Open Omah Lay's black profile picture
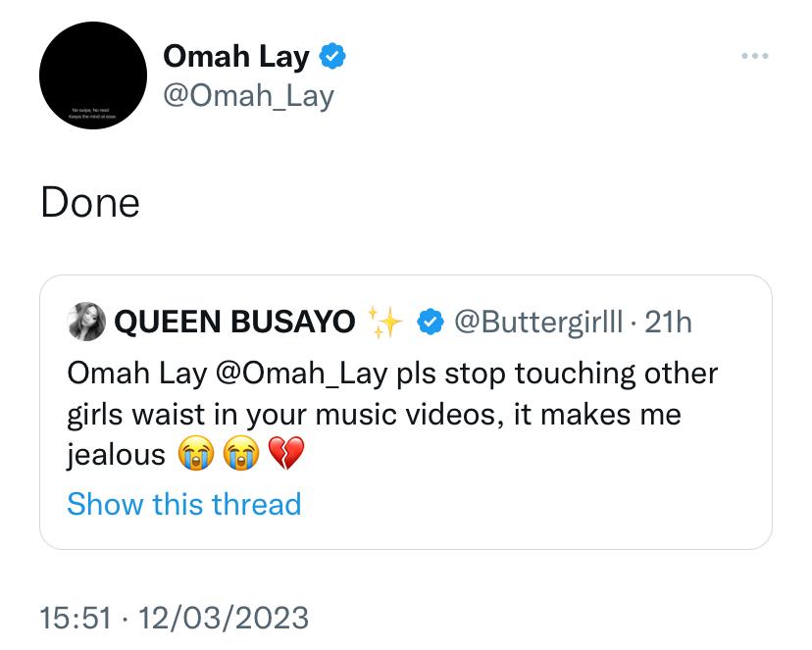The height and width of the screenshot is (650, 812). 93,75
